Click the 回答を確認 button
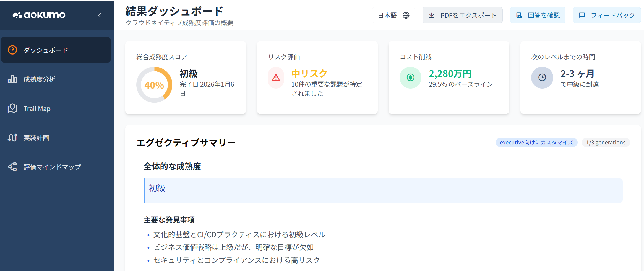644x271 pixels. coord(538,15)
